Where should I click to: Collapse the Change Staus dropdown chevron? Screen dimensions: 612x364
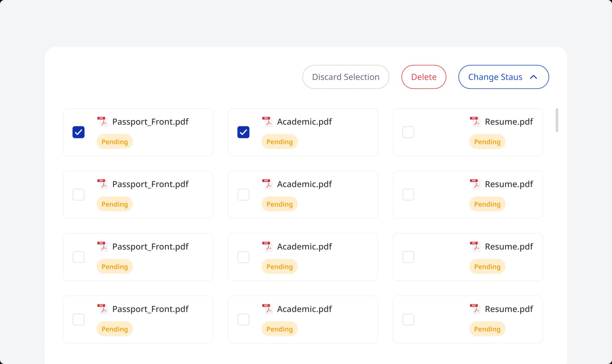coord(534,77)
